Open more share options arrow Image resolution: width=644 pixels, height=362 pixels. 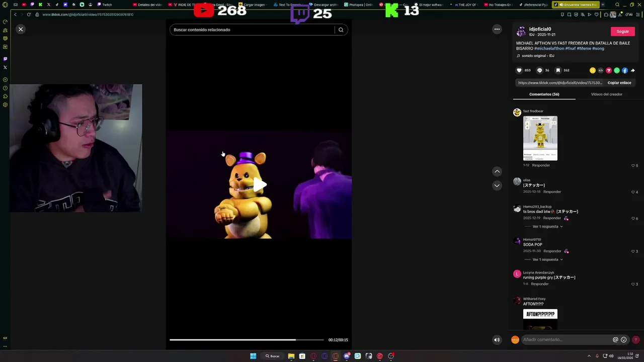coord(633,70)
